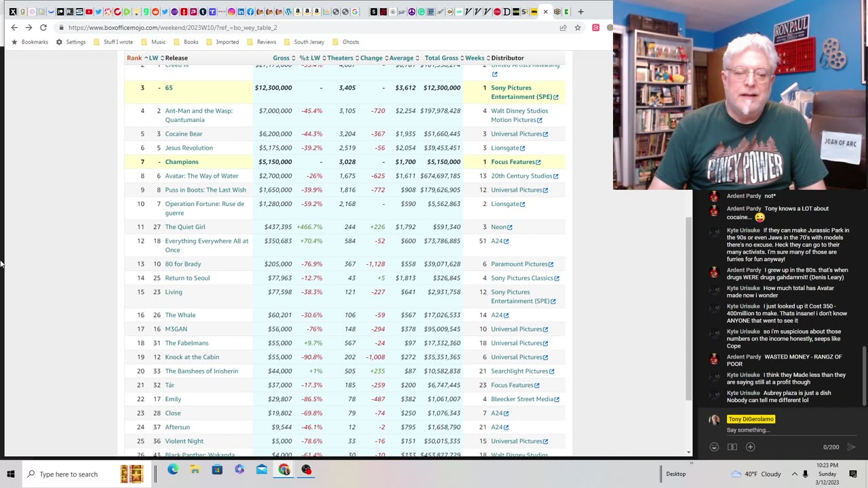
Task: Open the emoji picker in live chat
Action: click(714, 447)
